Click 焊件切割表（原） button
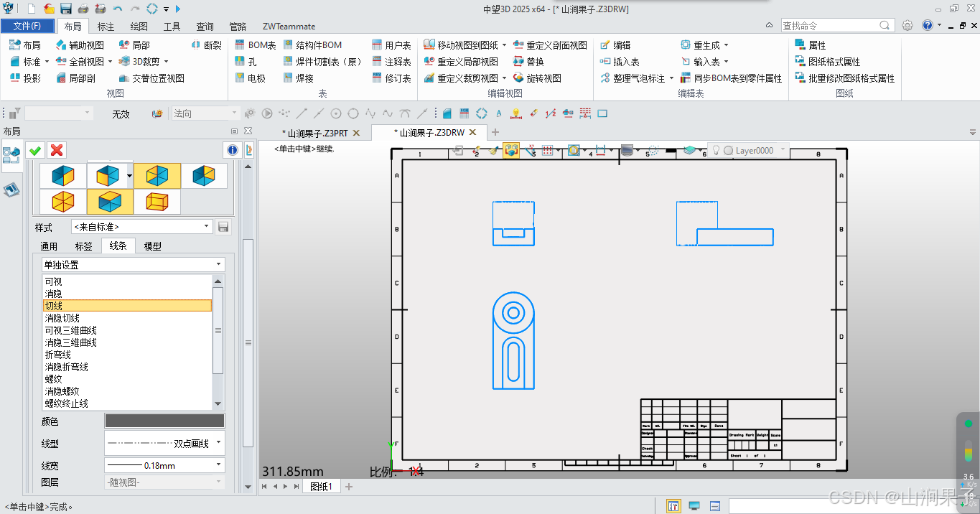The width and height of the screenshot is (980, 514). click(323, 62)
